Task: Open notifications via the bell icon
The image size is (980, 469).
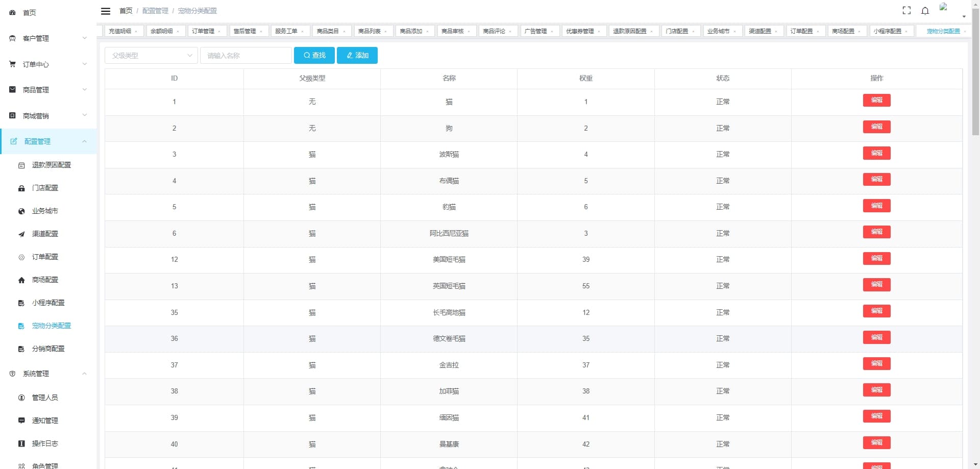Action: pyautogui.click(x=925, y=11)
